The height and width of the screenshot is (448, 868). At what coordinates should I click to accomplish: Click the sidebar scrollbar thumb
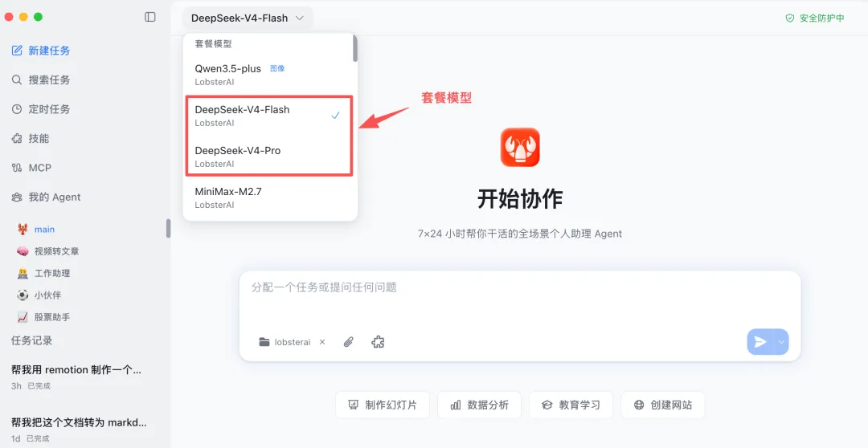coord(168,229)
